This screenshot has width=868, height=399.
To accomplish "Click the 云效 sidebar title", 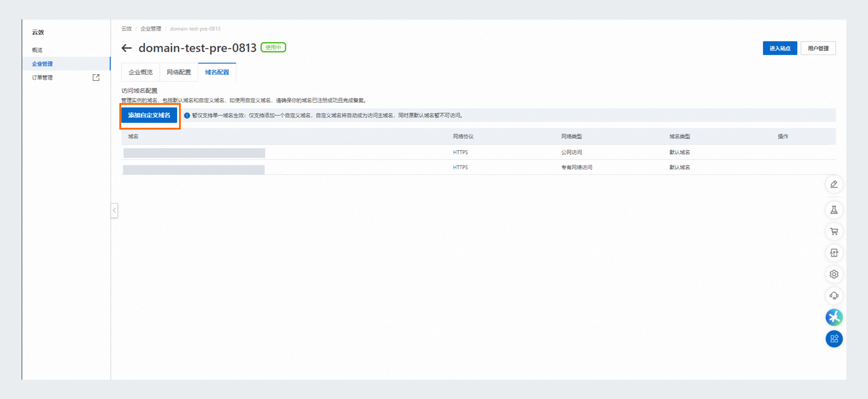I will (38, 32).
